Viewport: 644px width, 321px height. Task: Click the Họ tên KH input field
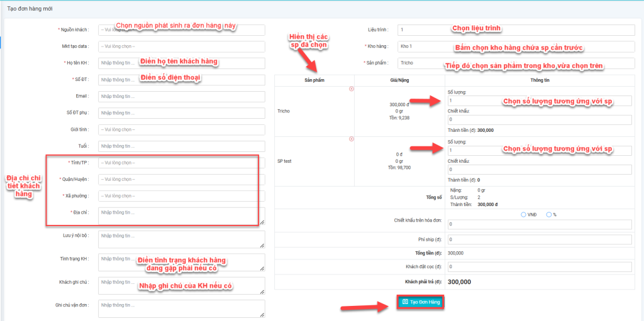[x=181, y=63]
